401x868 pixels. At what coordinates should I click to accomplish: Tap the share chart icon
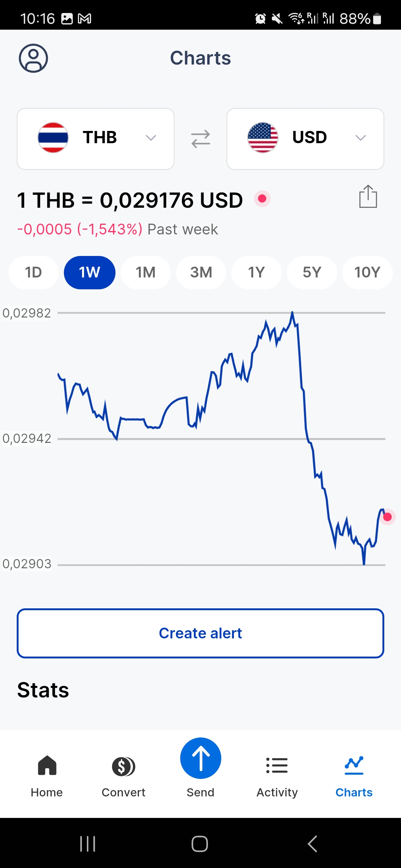(368, 197)
